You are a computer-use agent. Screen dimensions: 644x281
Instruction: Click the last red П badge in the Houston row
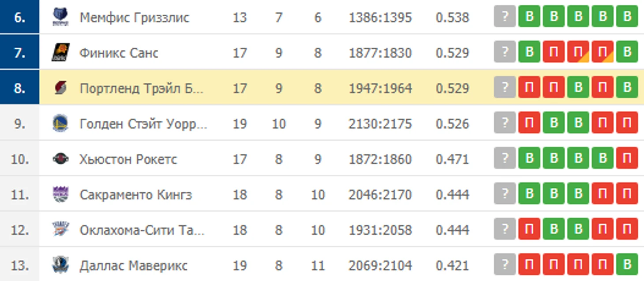627,159
